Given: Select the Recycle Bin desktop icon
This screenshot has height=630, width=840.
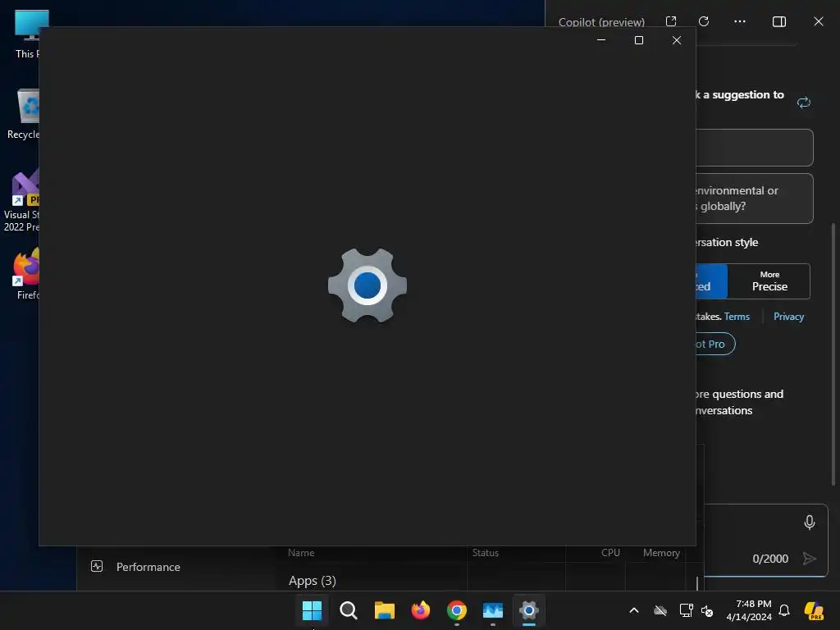Looking at the screenshot, I should click(24, 114).
